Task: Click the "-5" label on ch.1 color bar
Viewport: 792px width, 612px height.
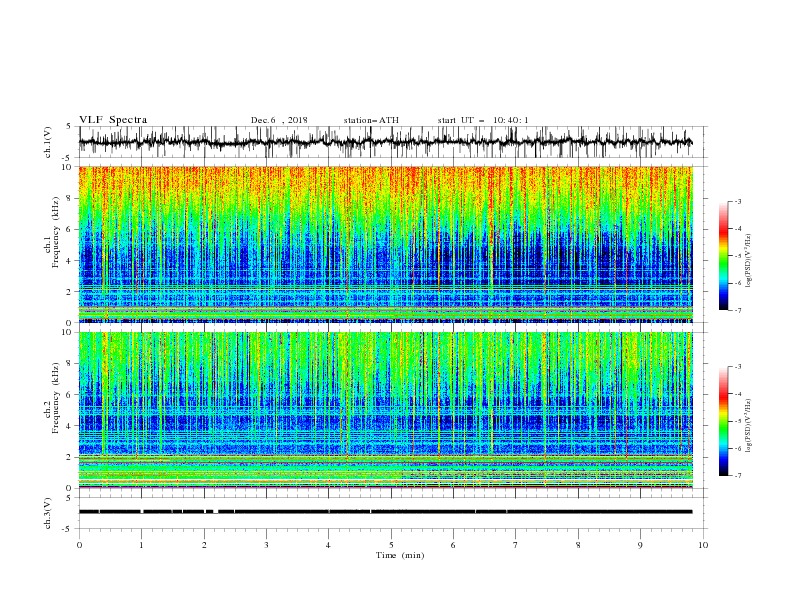Action: [738, 256]
